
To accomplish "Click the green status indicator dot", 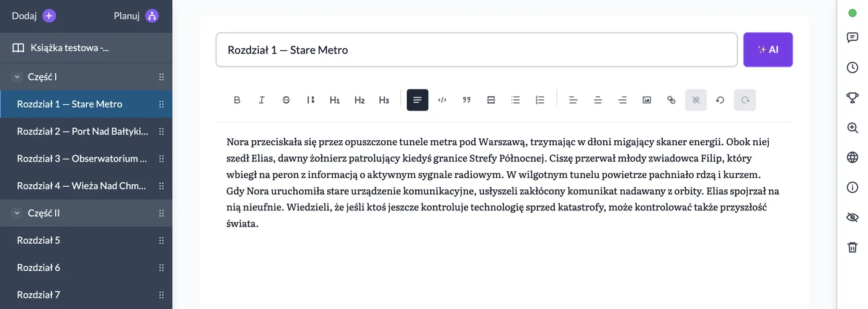I will coord(852,12).
